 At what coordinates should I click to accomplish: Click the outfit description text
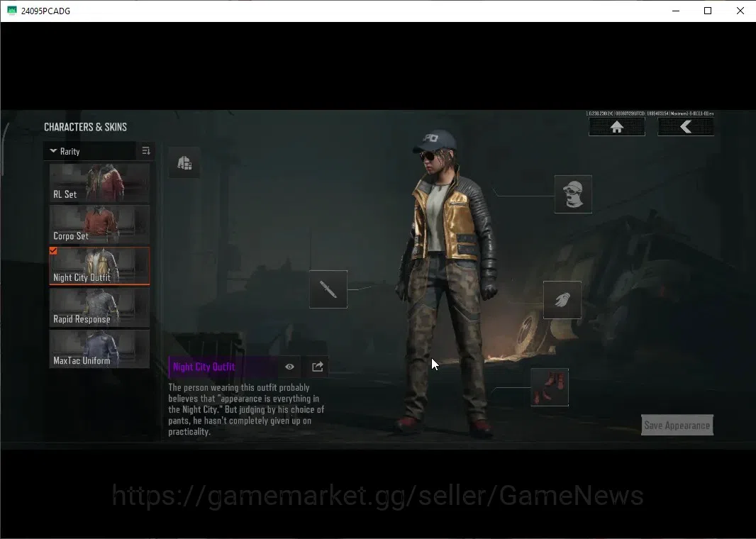(246, 409)
